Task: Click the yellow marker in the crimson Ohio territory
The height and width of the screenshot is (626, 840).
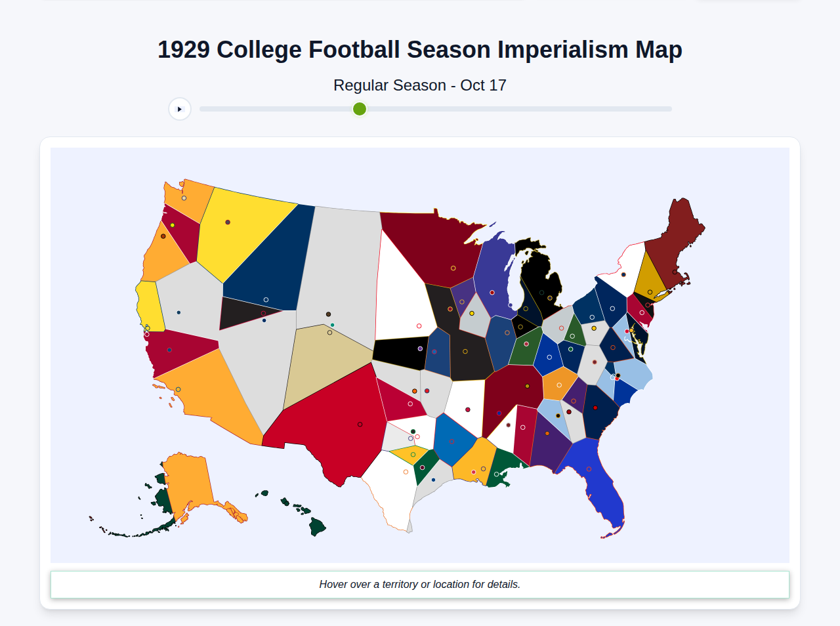Action: tap(527, 386)
